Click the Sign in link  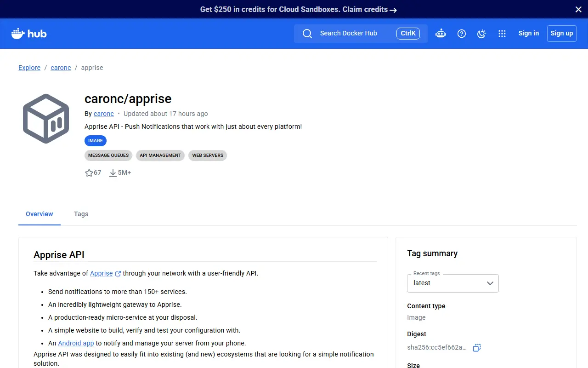pyautogui.click(x=529, y=33)
